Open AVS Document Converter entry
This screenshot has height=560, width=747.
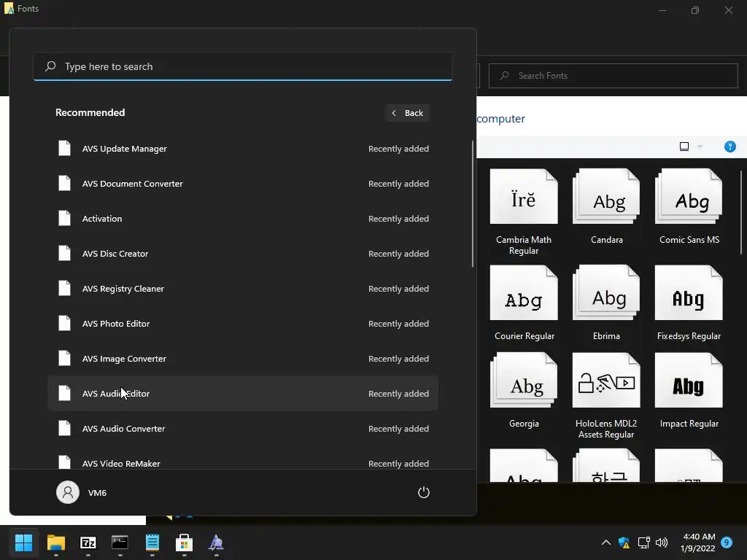[x=243, y=183]
